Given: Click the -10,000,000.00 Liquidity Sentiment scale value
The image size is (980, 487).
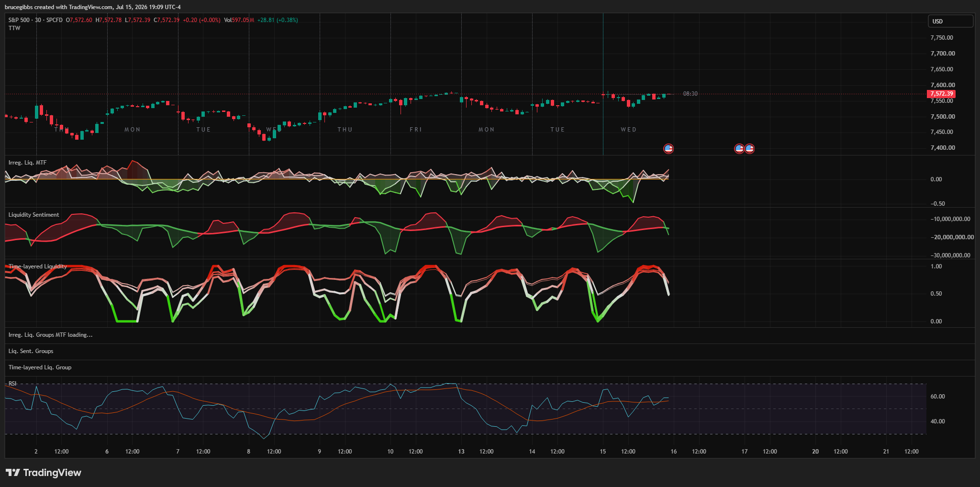Looking at the screenshot, I should point(950,219).
